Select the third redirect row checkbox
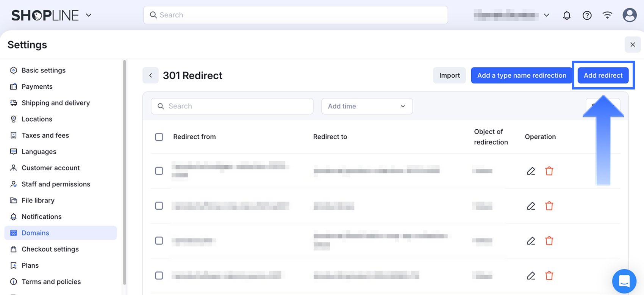 (159, 241)
